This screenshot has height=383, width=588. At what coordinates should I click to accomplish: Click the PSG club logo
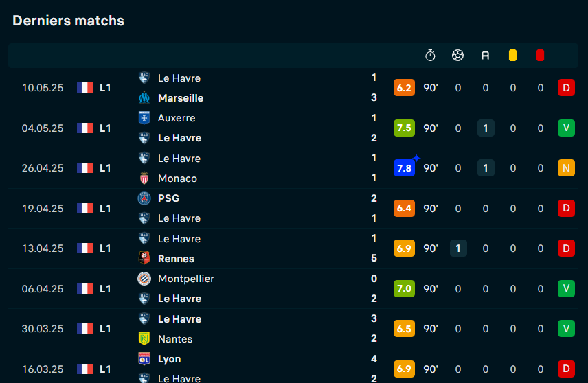pos(144,198)
